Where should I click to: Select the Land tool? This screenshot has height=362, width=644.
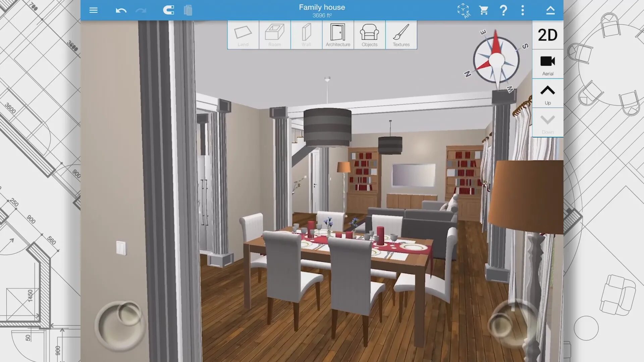(x=243, y=35)
